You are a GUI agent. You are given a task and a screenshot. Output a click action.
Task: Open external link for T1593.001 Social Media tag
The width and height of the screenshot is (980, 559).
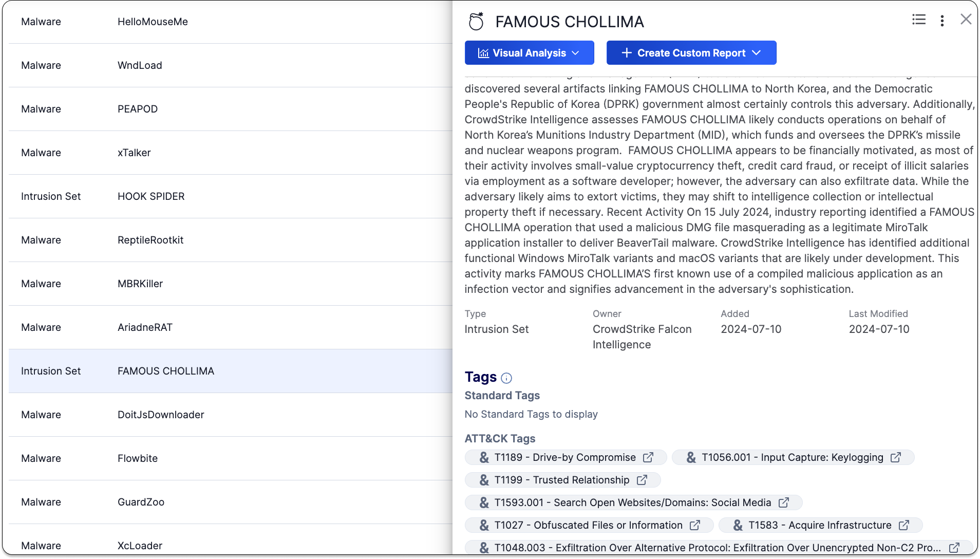click(x=784, y=502)
